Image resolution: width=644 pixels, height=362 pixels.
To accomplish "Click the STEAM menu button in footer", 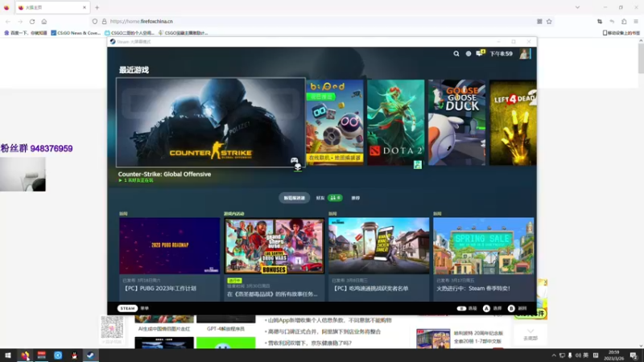I will coord(127,308).
